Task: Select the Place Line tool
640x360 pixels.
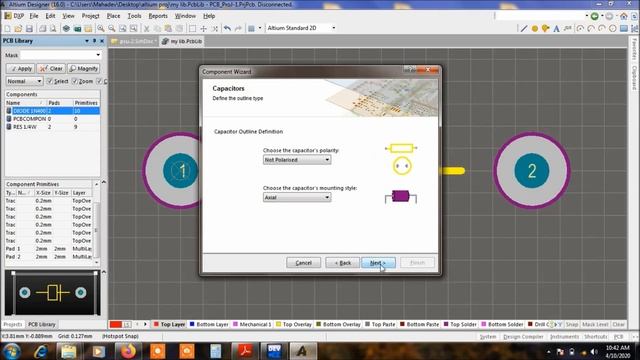Action: (x=524, y=29)
